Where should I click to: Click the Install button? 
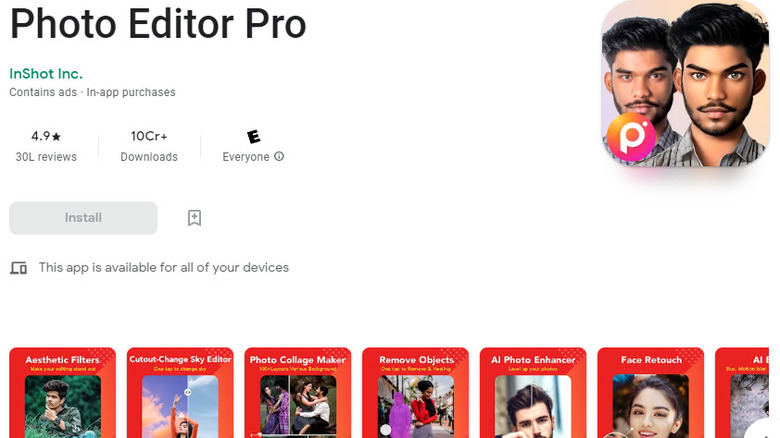[x=83, y=218]
